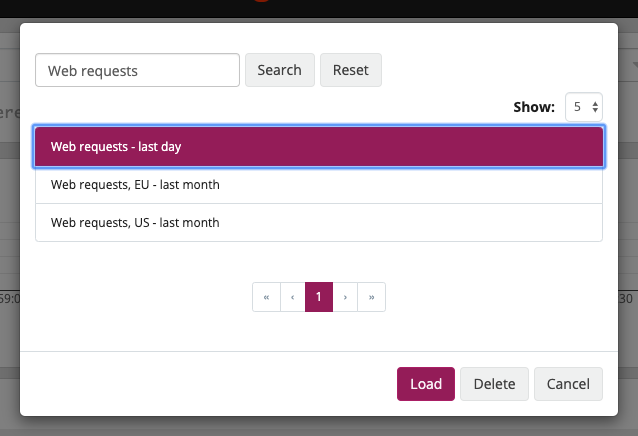Viewport: 638px width, 436px height.
Task: Jump to last page with double-right arrow
Action: [x=372, y=297]
